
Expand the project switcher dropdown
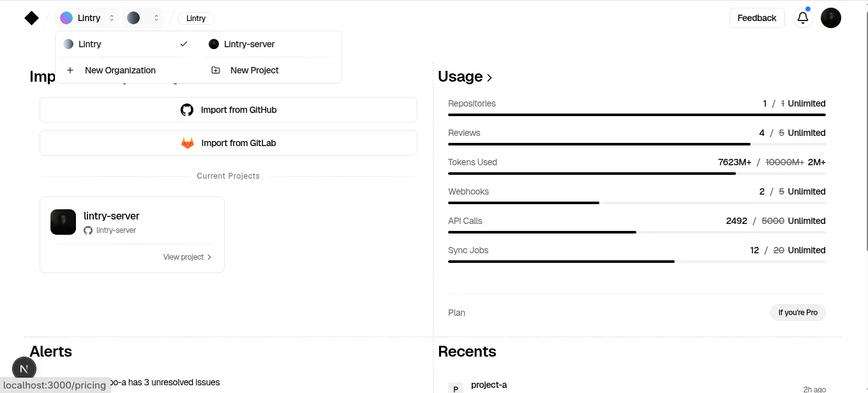point(143,18)
